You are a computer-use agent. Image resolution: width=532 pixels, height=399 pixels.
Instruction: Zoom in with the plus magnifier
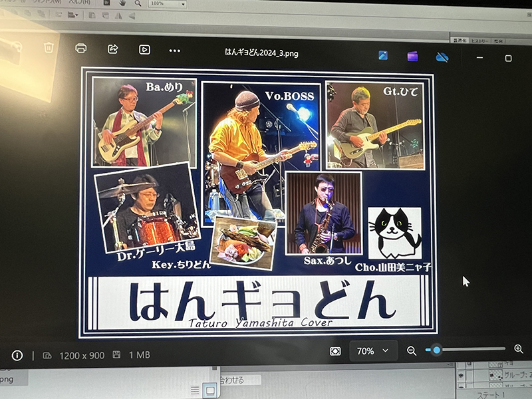(519, 349)
